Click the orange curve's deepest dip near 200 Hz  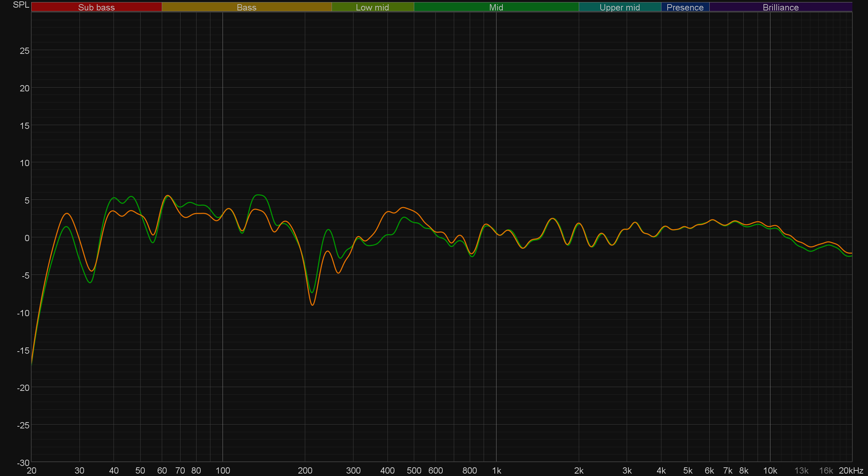click(312, 305)
